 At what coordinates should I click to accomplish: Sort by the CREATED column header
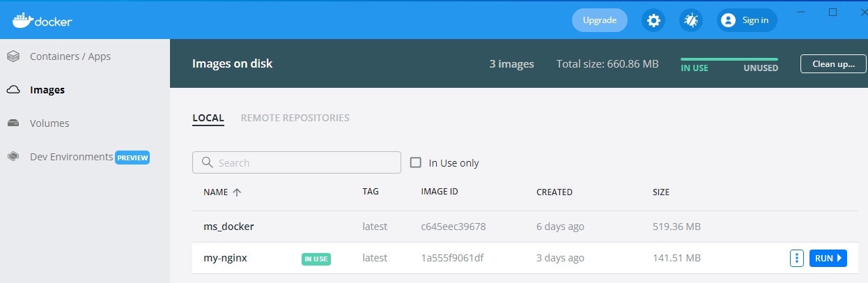coord(555,192)
